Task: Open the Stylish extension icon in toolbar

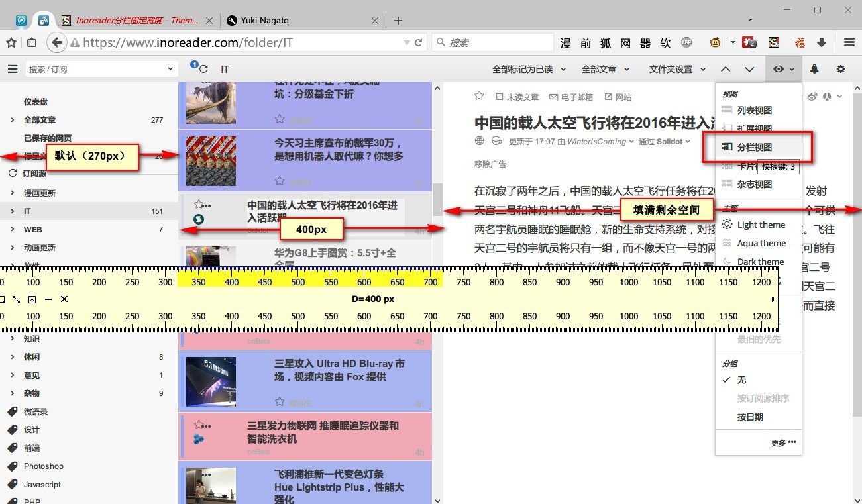Action: pyautogui.click(x=774, y=42)
